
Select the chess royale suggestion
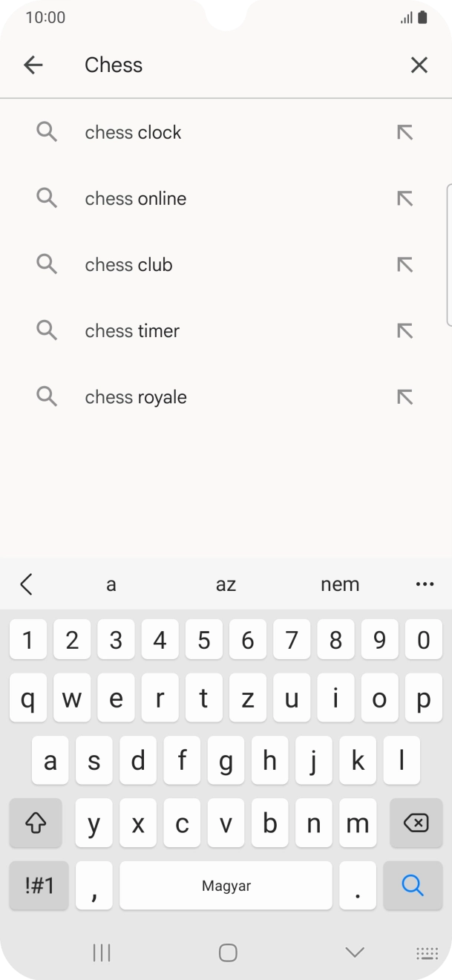(x=136, y=397)
